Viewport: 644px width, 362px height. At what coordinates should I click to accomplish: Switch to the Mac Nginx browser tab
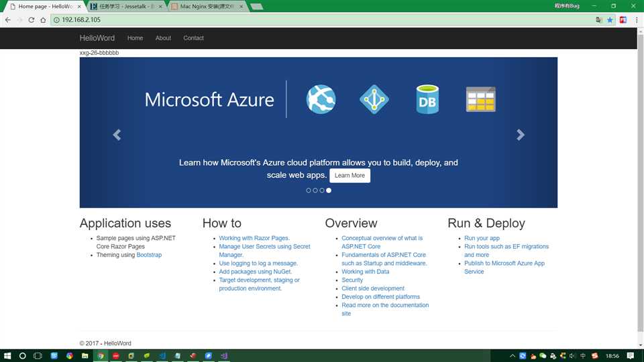(207, 7)
